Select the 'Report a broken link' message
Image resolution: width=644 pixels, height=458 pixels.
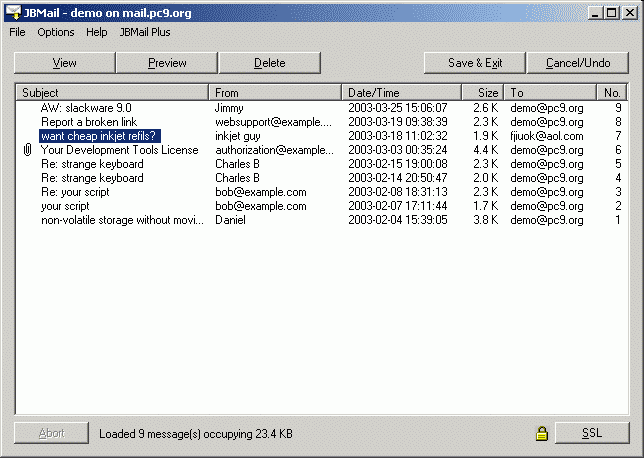click(91, 122)
